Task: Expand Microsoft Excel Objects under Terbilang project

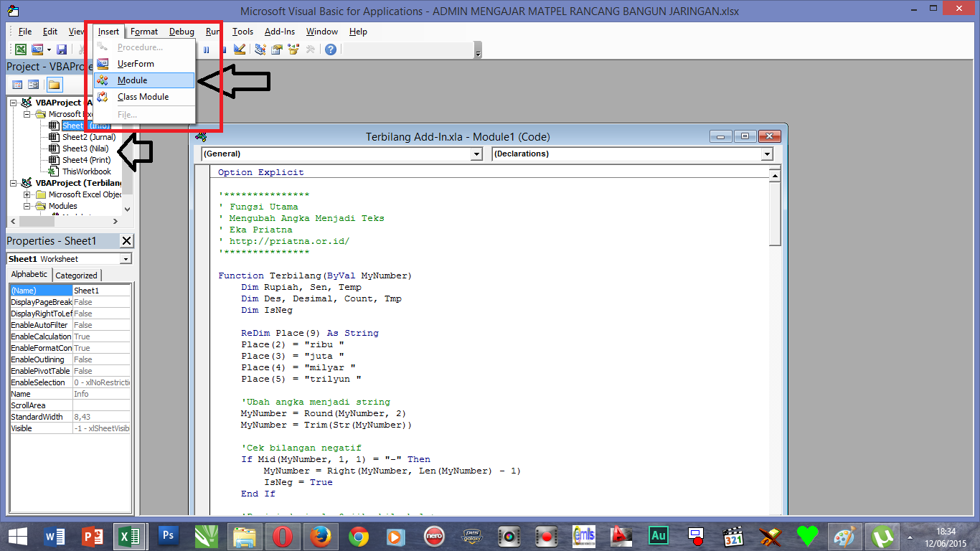Action: pyautogui.click(x=27, y=194)
